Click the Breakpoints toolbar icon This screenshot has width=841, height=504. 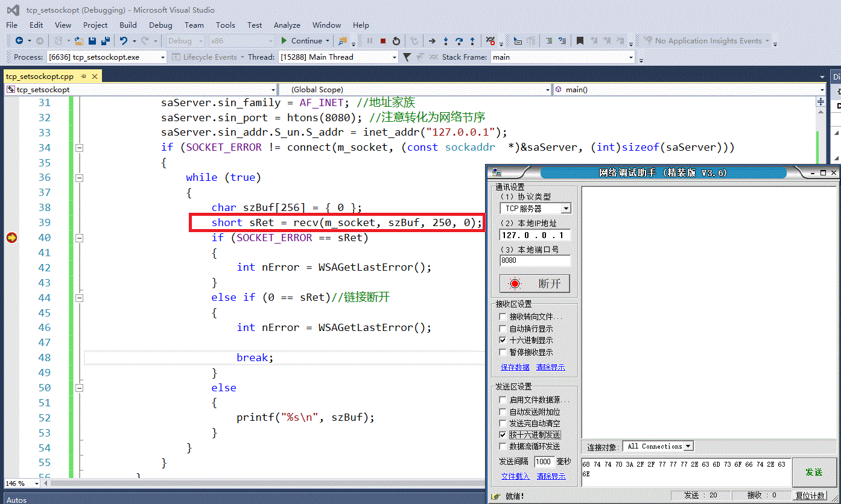[491, 41]
